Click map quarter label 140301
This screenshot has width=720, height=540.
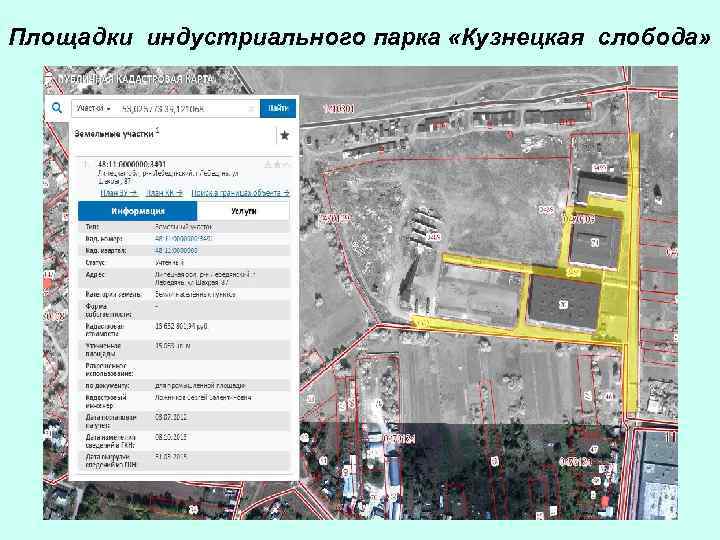(x=339, y=109)
